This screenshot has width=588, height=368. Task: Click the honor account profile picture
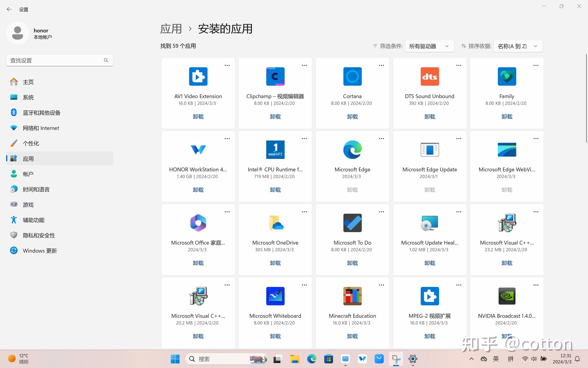17,33
